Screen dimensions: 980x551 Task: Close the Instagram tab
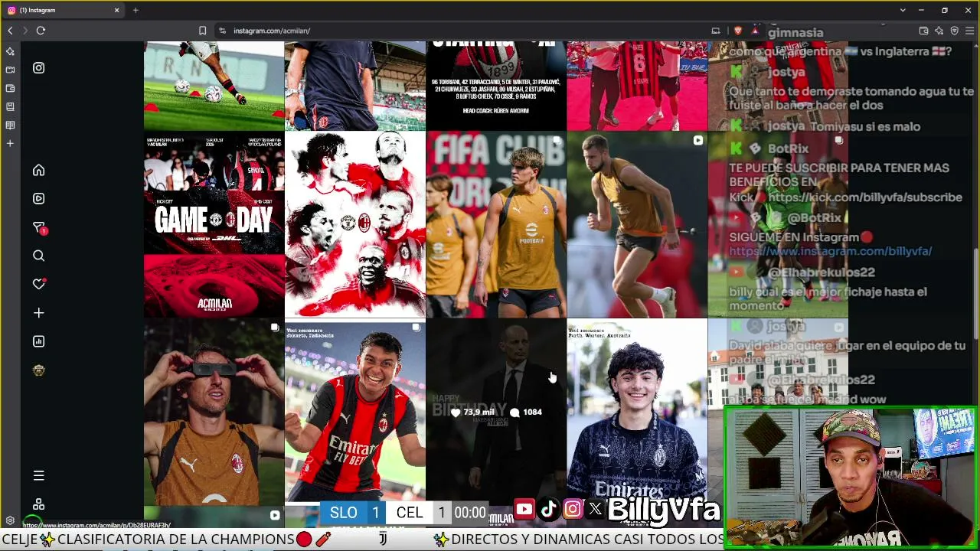point(116,10)
